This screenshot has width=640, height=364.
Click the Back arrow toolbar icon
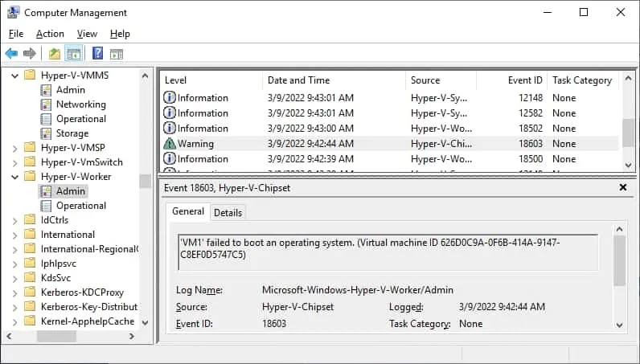click(11, 54)
